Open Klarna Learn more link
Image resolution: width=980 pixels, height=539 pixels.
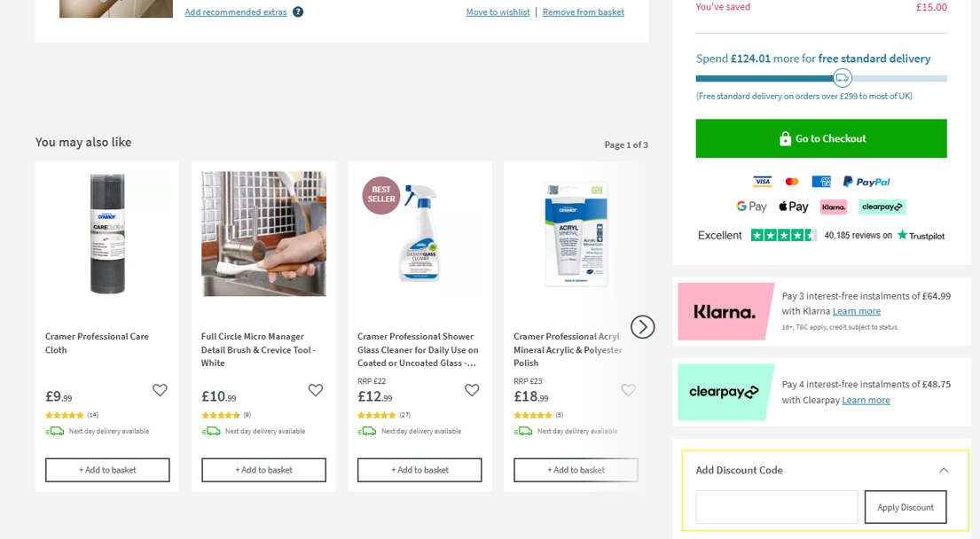pyautogui.click(x=856, y=311)
